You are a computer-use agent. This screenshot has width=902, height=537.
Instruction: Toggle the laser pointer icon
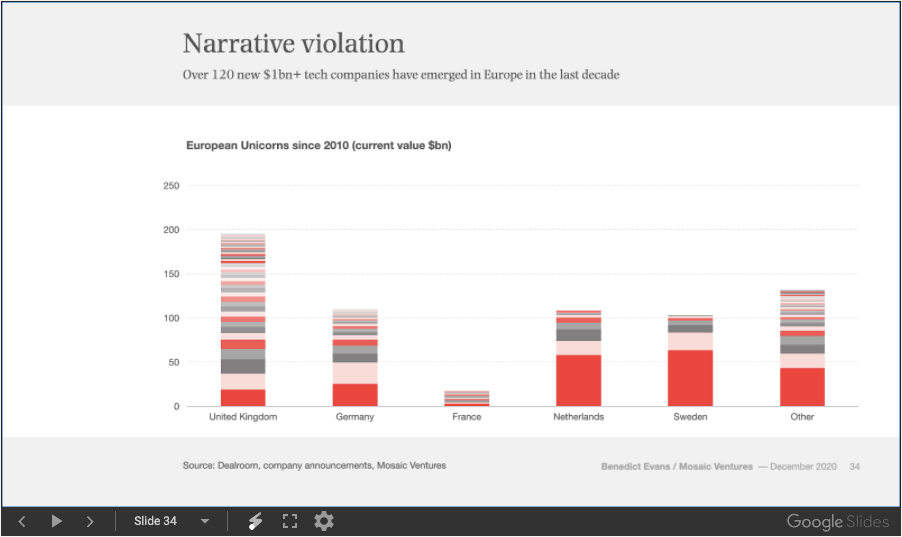click(255, 521)
